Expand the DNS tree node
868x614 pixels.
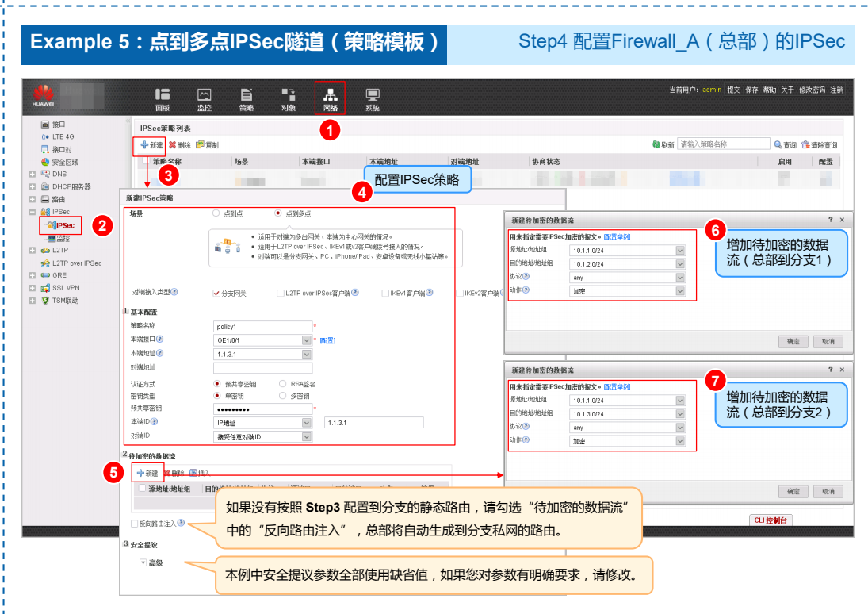33,174
